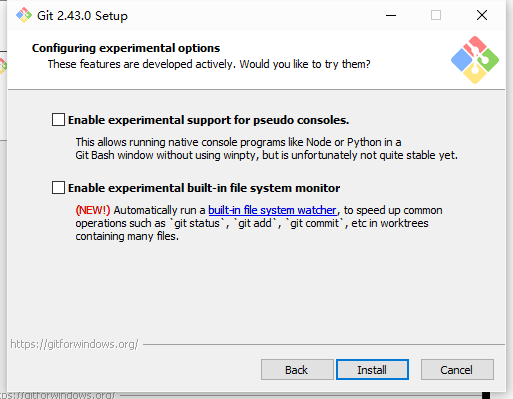This screenshot has height=399, width=513.
Task: Start installation with the Install button
Action: click(x=372, y=370)
